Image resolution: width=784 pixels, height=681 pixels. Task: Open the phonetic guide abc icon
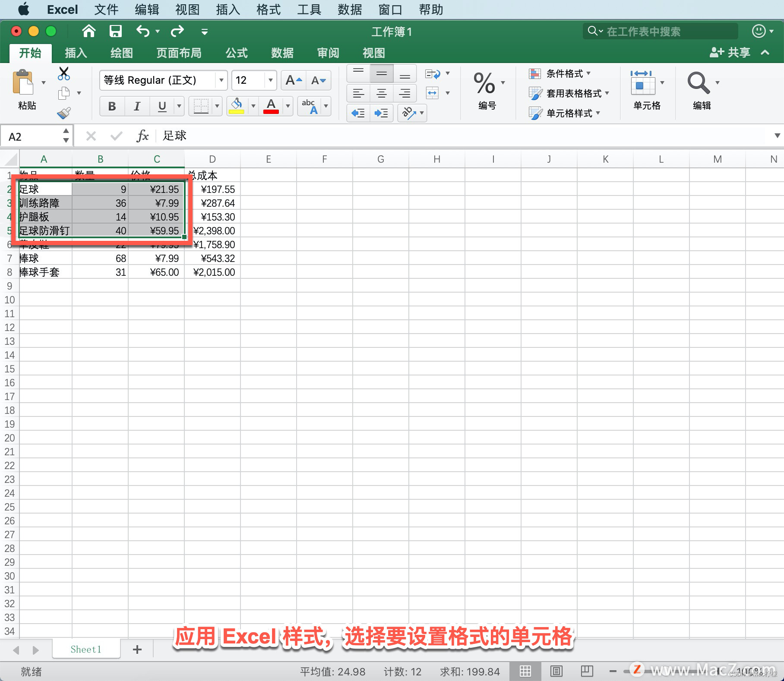310,106
